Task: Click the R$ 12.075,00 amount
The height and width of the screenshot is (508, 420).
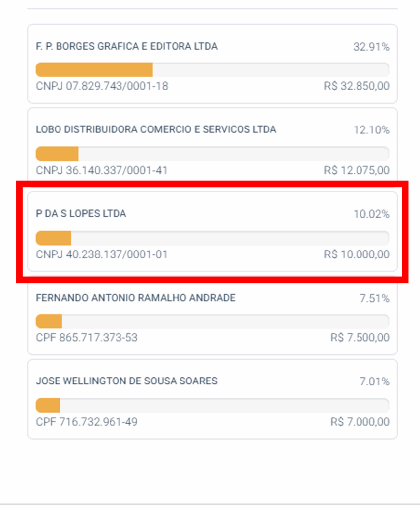Action: tap(357, 170)
